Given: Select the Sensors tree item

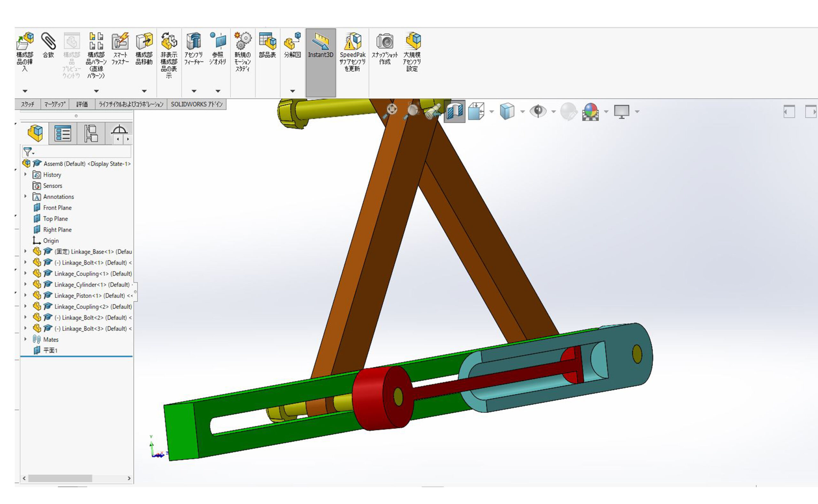Looking at the screenshot, I should pos(47,186).
